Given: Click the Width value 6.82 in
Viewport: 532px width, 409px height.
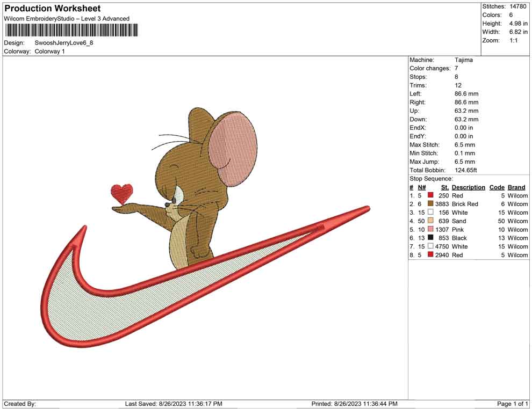Looking at the screenshot, I should pyautogui.click(x=518, y=32).
